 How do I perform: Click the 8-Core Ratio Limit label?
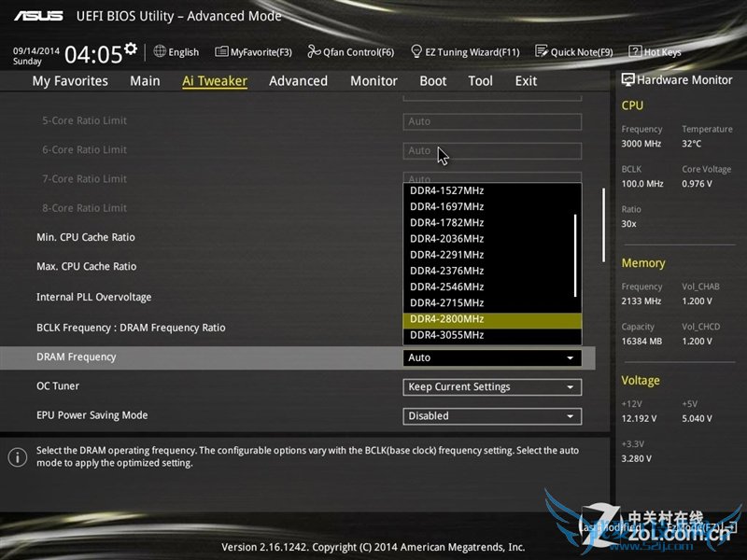(84, 208)
